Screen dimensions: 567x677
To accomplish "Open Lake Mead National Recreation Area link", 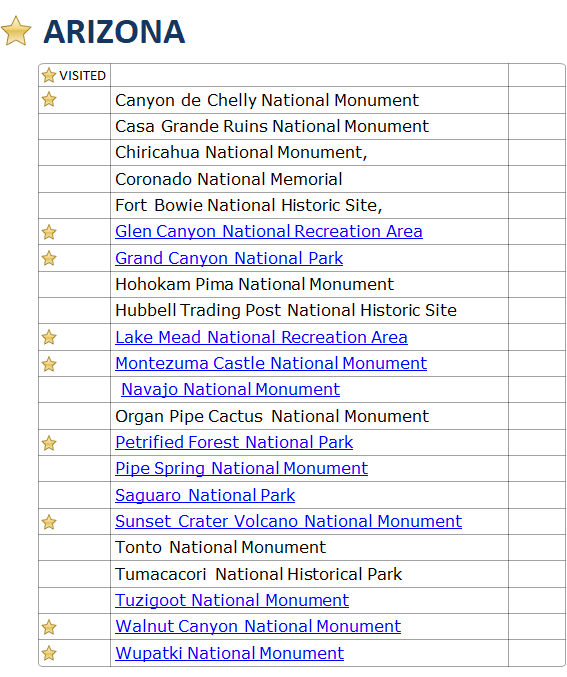I will 261,337.
